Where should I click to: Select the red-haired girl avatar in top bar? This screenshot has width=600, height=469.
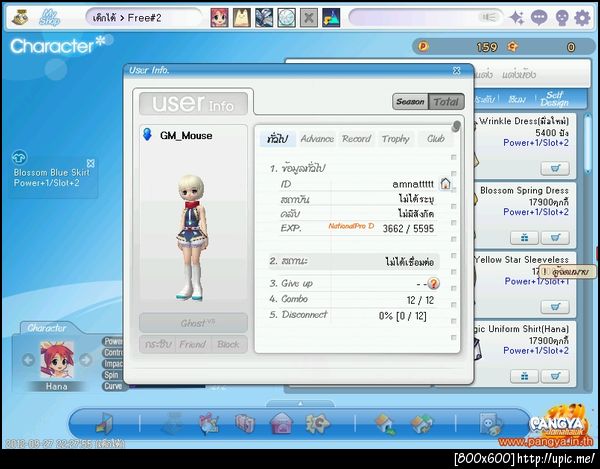coord(219,18)
